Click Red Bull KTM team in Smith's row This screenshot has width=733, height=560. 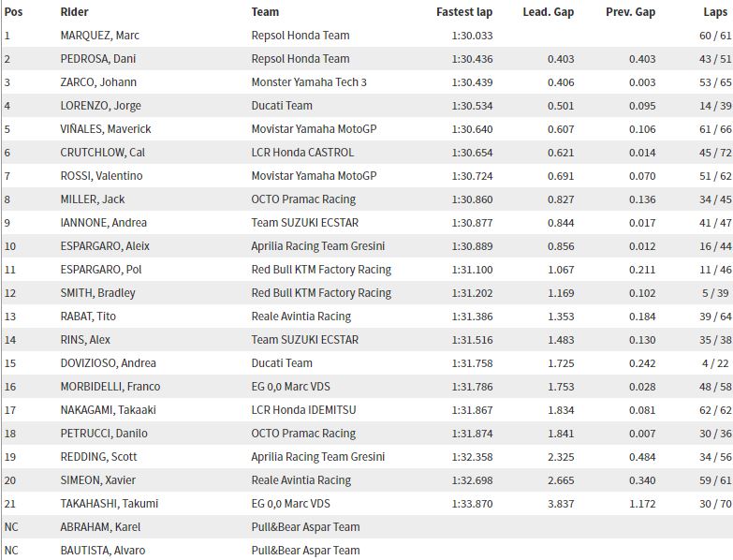pyautogui.click(x=321, y=293)
